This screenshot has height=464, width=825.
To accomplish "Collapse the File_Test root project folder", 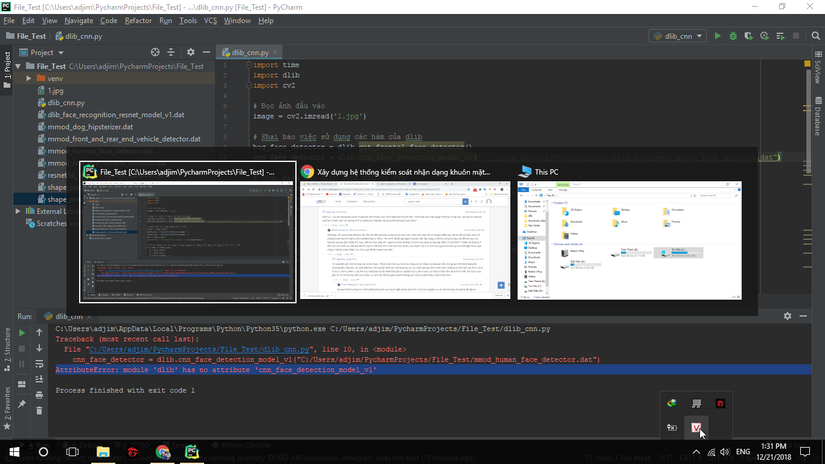I will click(17, 66).
